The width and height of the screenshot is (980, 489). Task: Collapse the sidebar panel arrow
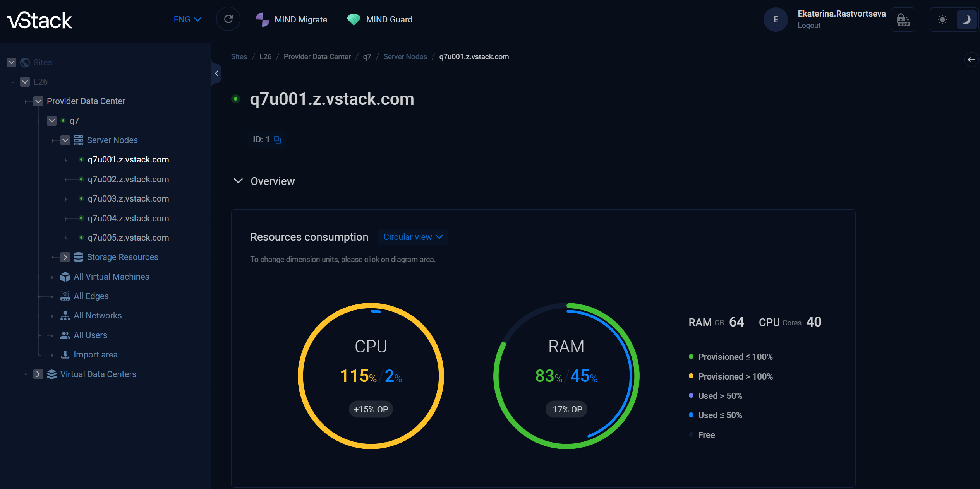(x=217, y=73)
